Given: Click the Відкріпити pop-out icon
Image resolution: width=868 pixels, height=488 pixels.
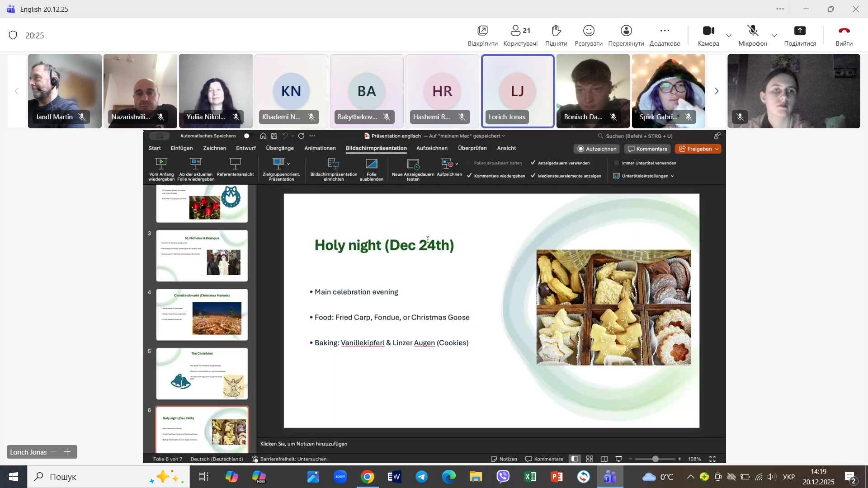Looking at the screenshot, I should coord(482,31).
